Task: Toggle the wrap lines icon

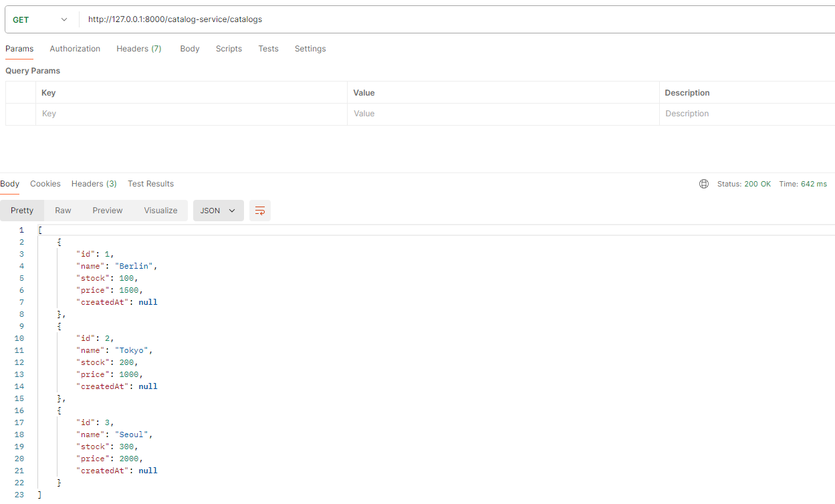Action: pyautogui.click(x=260, y=211)
